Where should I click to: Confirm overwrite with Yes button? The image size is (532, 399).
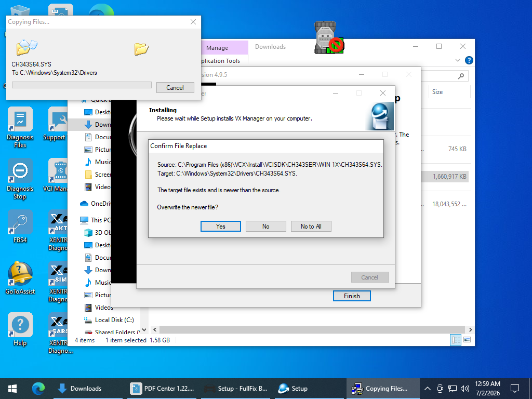tap(220, 227)
